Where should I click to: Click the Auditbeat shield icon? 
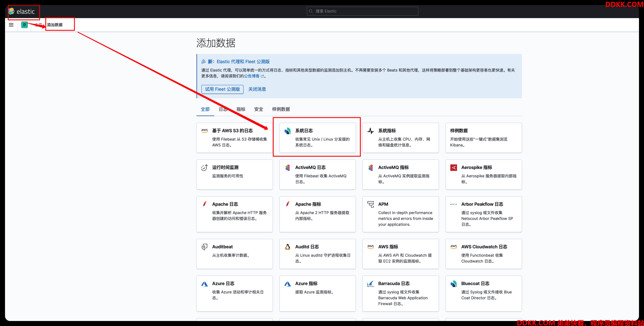click(205, 247)
